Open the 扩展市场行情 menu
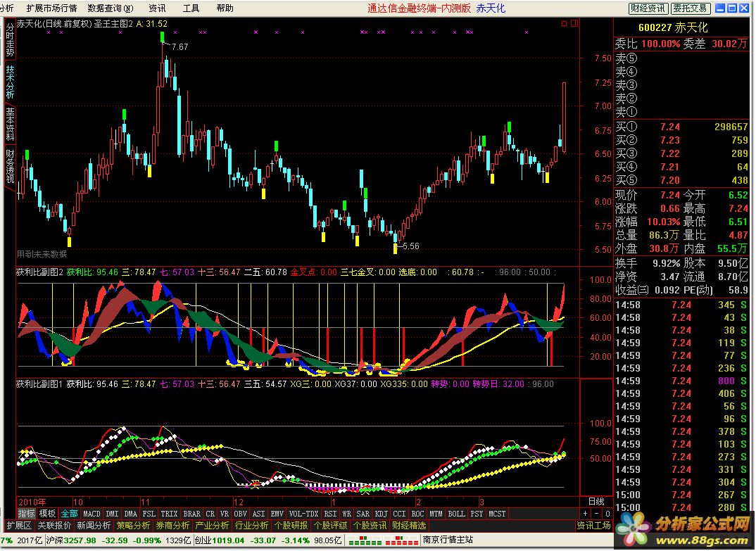 pos(51,8)
